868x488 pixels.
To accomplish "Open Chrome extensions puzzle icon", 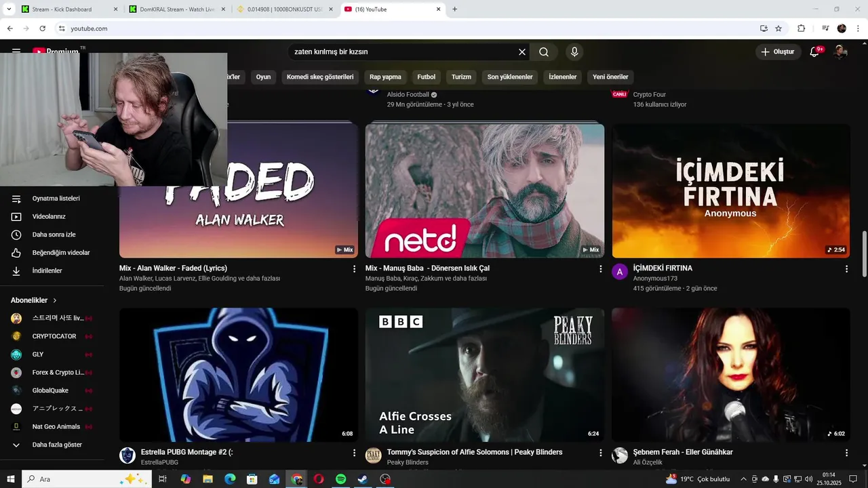I will pyautogui.click(x=801, y=28).
